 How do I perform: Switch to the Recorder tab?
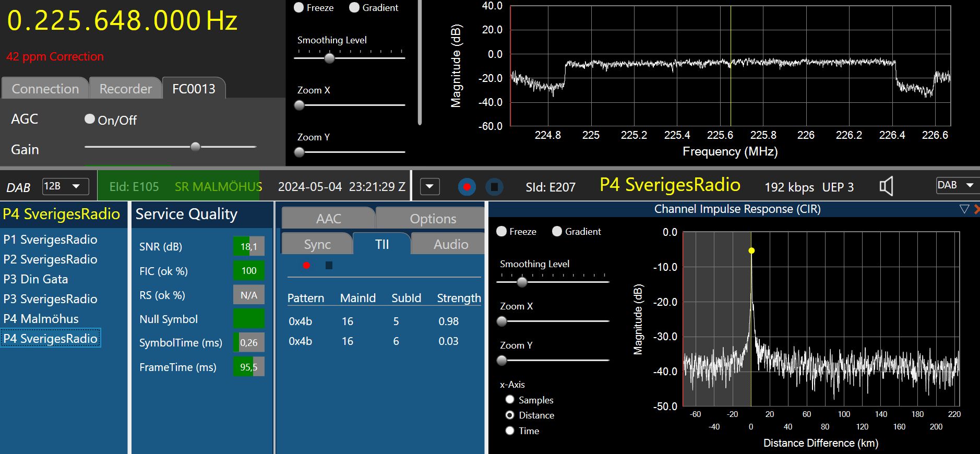(125, 89)
